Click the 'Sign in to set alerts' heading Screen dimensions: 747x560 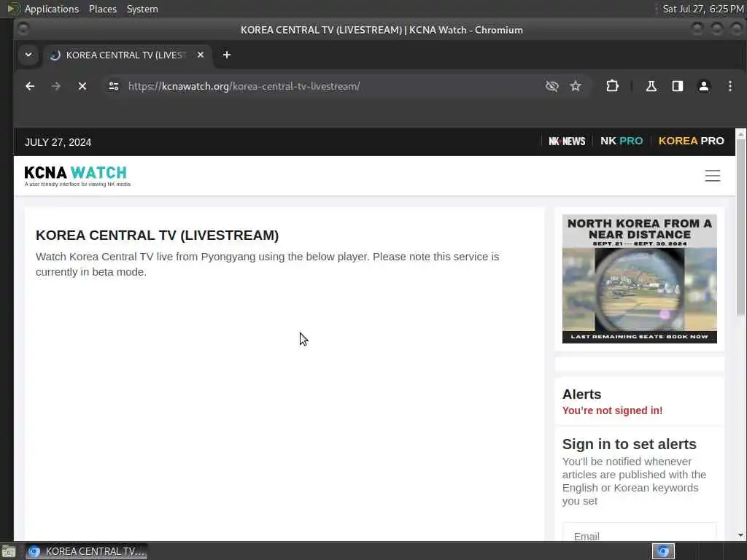coord(629,444)
